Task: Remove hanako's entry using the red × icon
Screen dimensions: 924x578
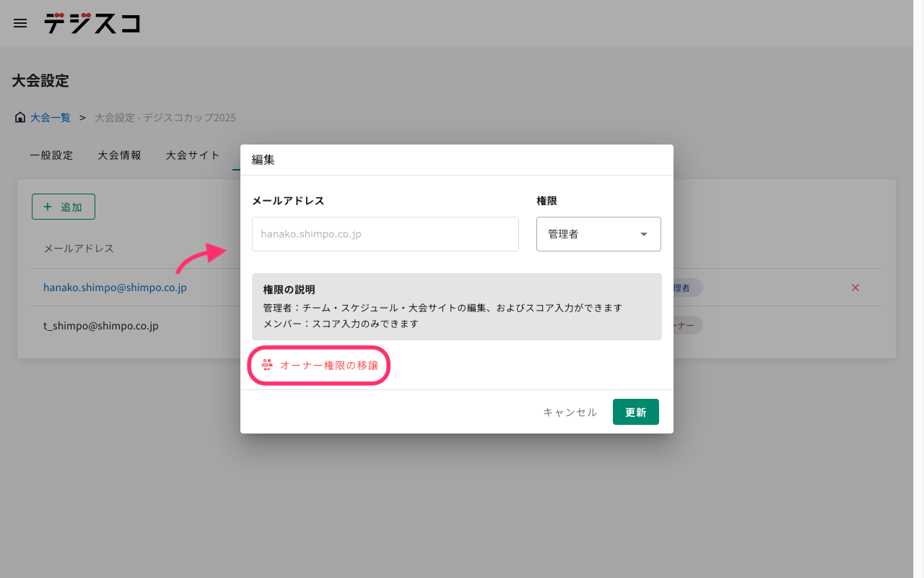Action: pos(855,288)
